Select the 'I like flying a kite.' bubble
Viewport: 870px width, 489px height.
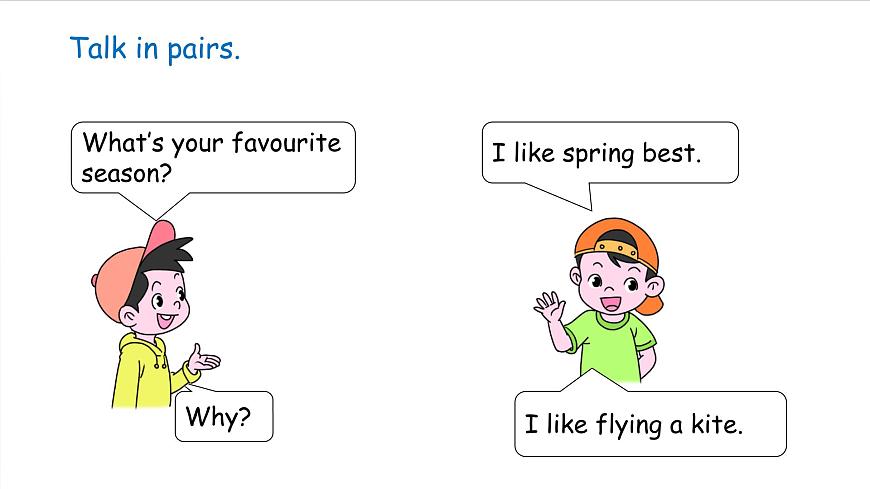tap(650, 424)
